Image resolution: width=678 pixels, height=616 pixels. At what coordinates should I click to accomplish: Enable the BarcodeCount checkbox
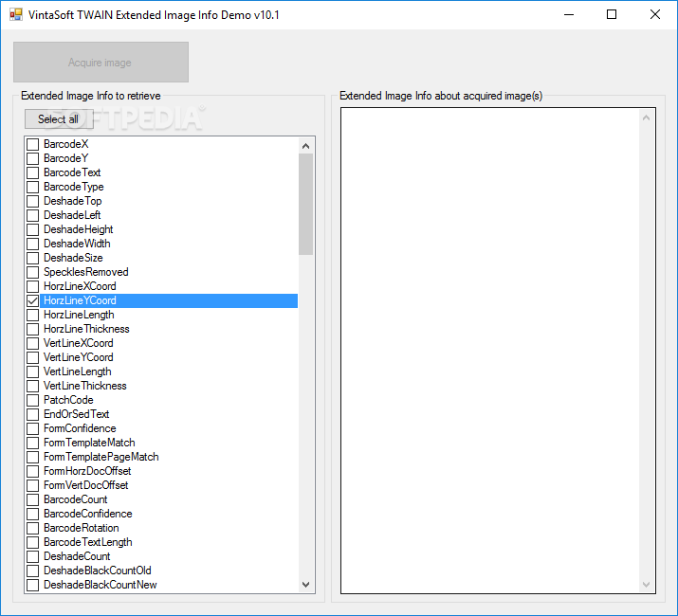[33, 499]
